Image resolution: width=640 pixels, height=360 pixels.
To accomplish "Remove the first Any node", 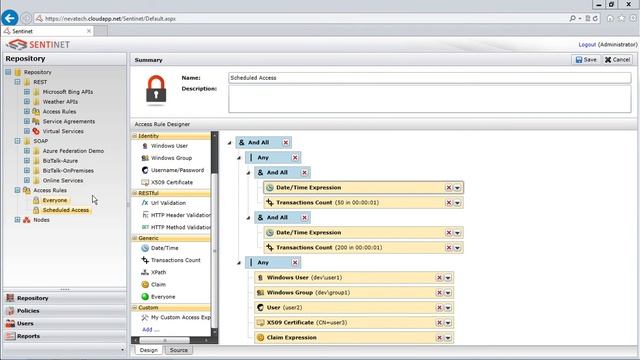I will coord(295,158).
